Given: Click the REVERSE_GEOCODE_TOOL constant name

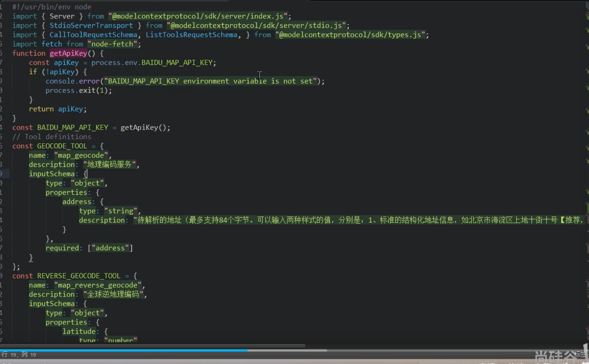Looking at the screenshot, I should [78, 276].
